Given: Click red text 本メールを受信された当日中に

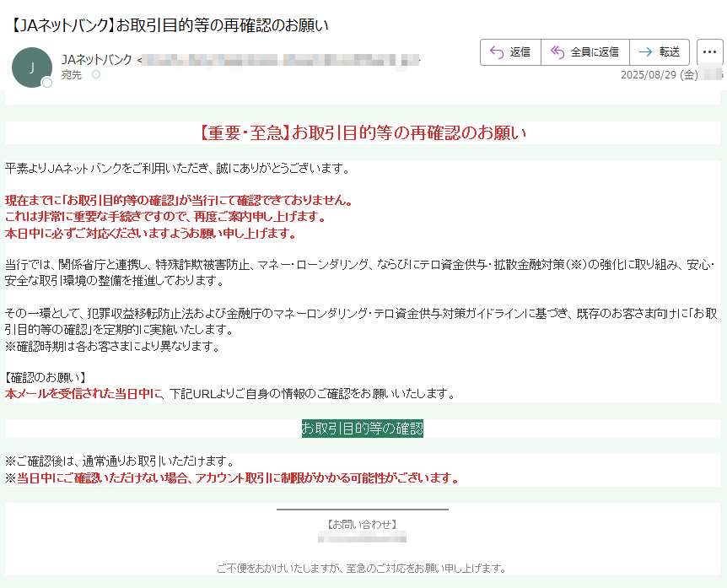Looking at the screenshot, I should 84,394.
